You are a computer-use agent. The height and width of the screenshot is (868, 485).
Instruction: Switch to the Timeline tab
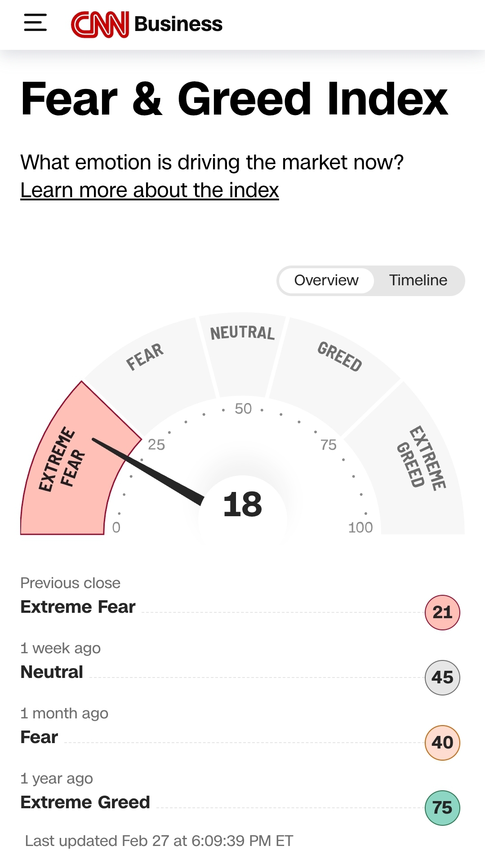coord(418,280)
